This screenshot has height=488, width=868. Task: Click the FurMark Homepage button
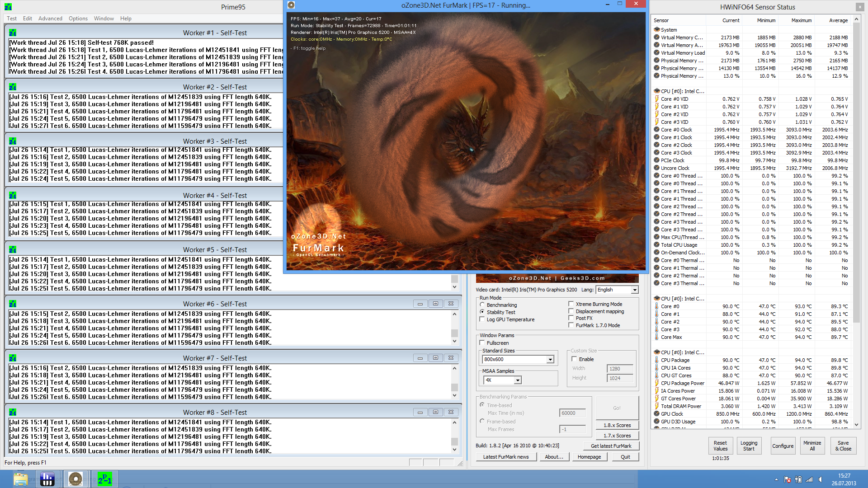[x=589, y=457]
